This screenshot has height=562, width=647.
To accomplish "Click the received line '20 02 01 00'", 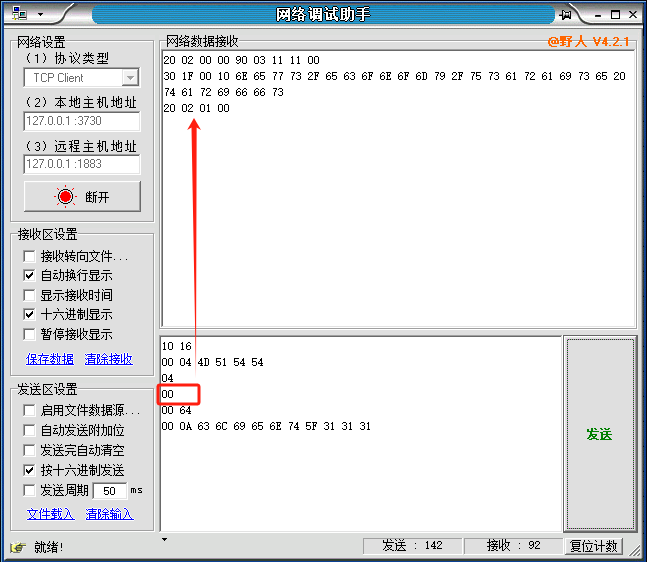I will [x=196, y=108].
